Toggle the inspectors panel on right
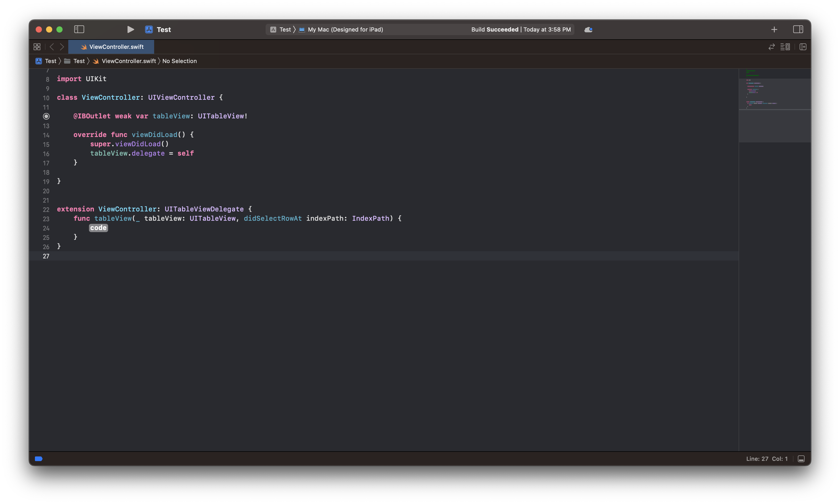840x504 pixels. (798, 29)
